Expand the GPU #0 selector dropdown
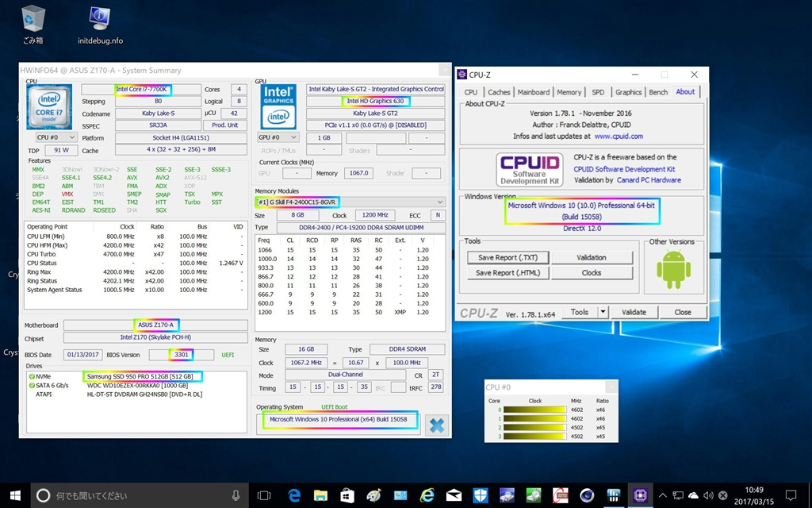The height and width of the screenshot is (508, 812). click(278, 137)
